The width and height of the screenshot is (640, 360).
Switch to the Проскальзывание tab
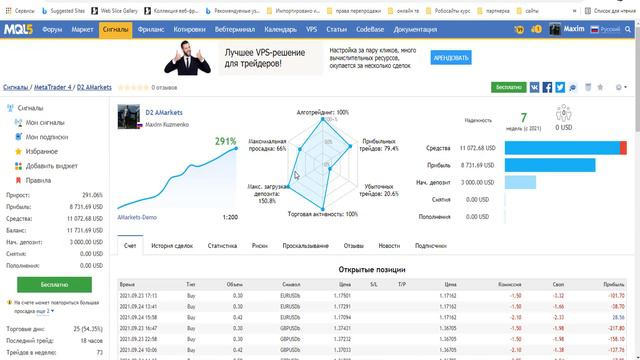pos(305,246)
